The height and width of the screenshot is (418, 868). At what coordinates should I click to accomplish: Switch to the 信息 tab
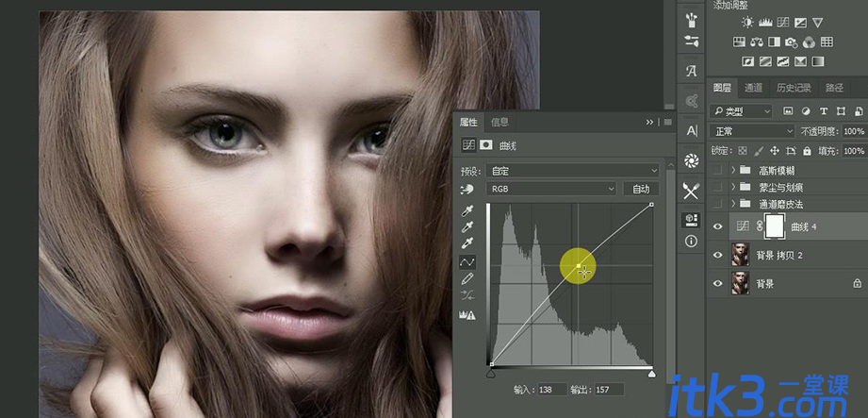click(500, 122)
